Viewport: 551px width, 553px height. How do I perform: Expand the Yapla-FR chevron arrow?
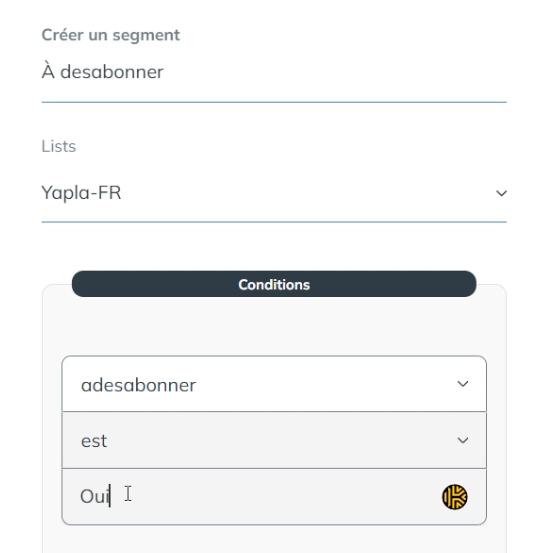click(x=501, y=193)
